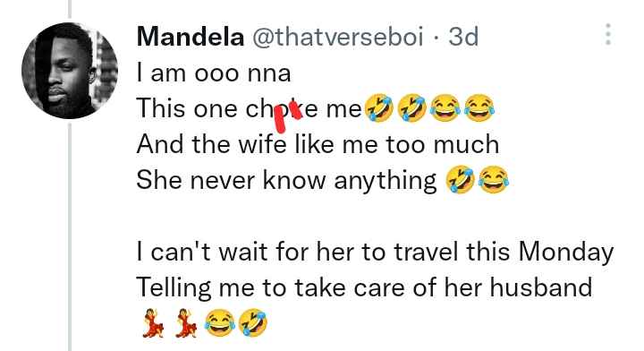The height and width of the screenshot is (351, 644).
Task: Click the line "And the wife like me too much"
Action: (318, 144)
